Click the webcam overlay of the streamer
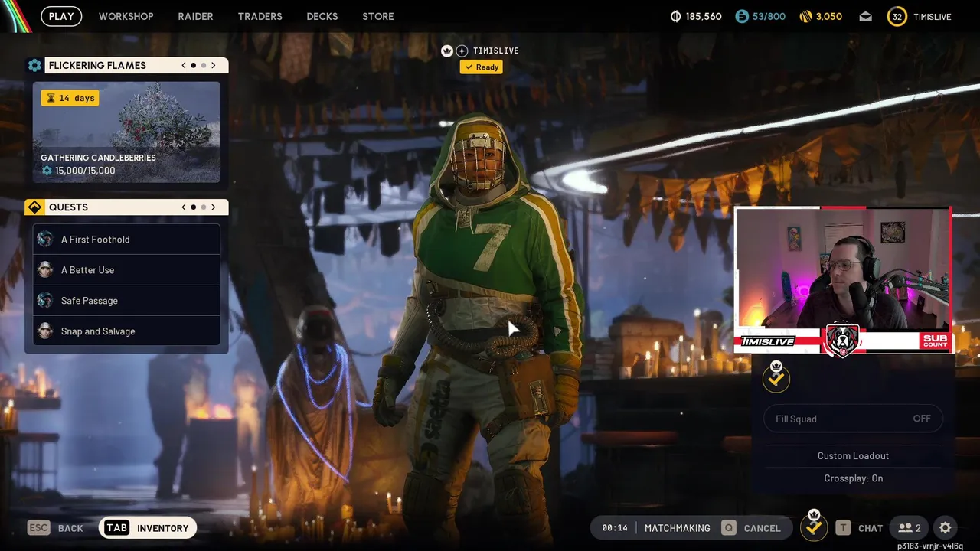 (x=843, y=280)
